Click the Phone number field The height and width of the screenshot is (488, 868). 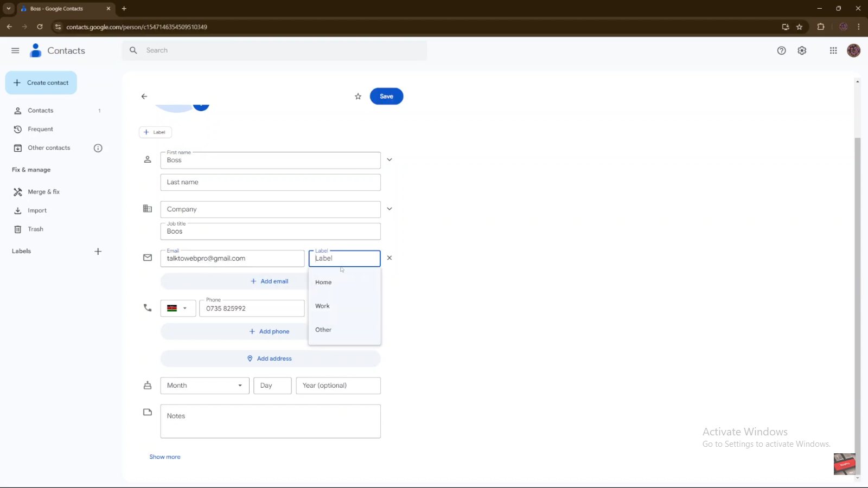(x=252, y=309)
